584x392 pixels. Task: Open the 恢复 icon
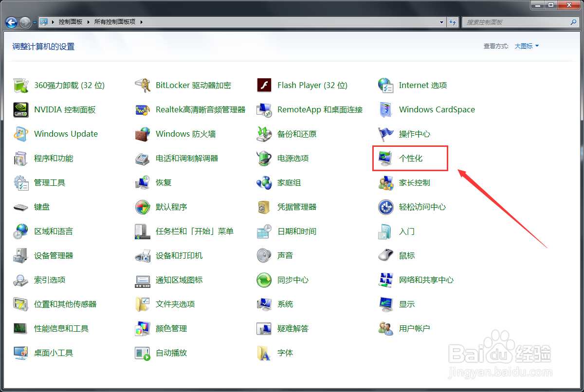tap(143, 182)
